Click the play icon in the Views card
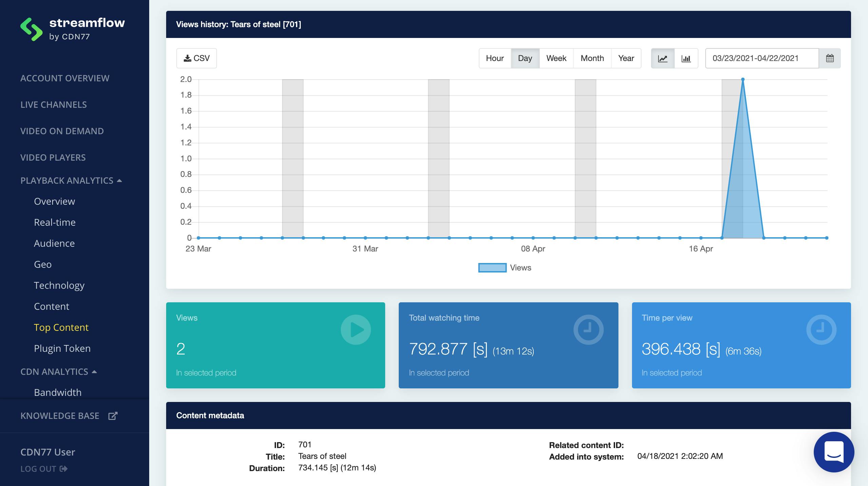This screenshot has width=868, height=486. (x=356, y=329)
